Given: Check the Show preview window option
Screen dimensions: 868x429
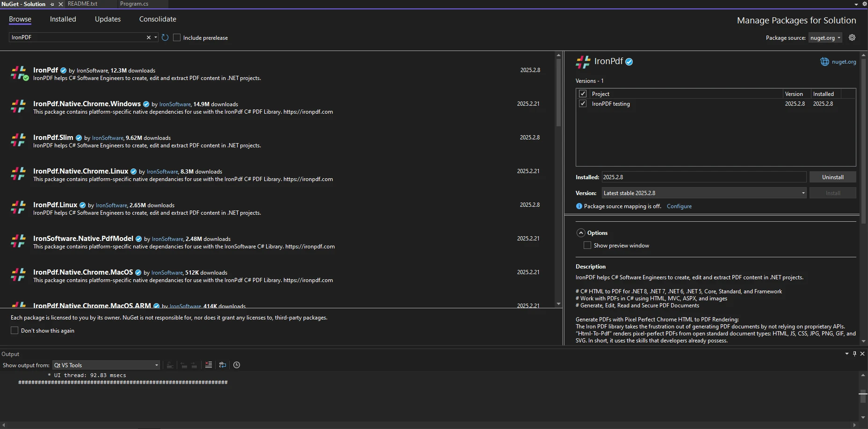Looking at the screenshot, I should pyautogui.click(x=587, y=246).
